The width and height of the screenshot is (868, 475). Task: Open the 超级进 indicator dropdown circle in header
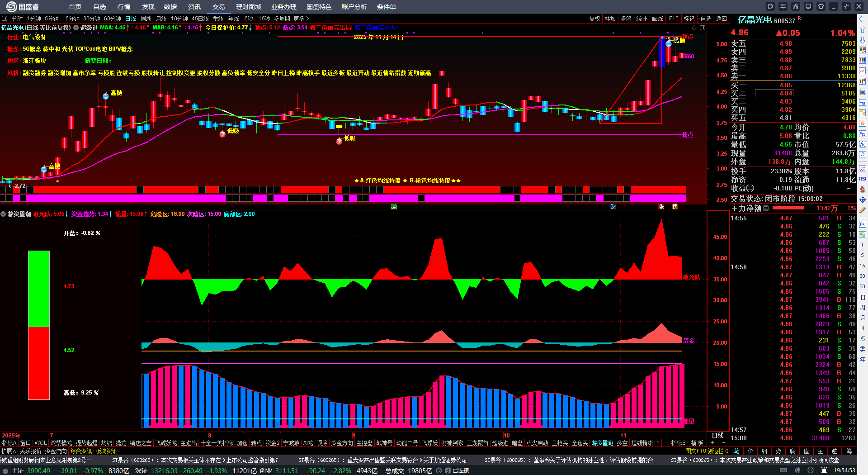coord(76,28)
